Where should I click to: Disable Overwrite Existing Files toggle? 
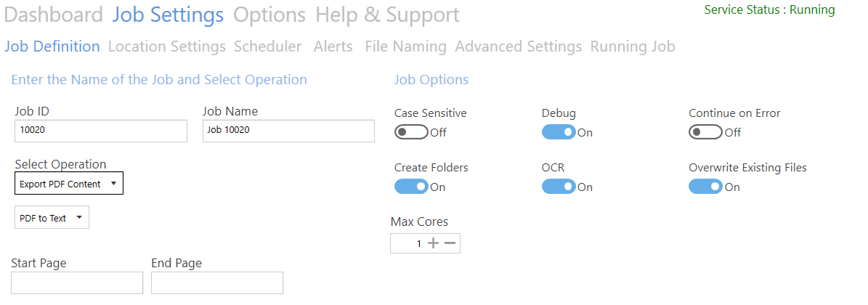705,187
